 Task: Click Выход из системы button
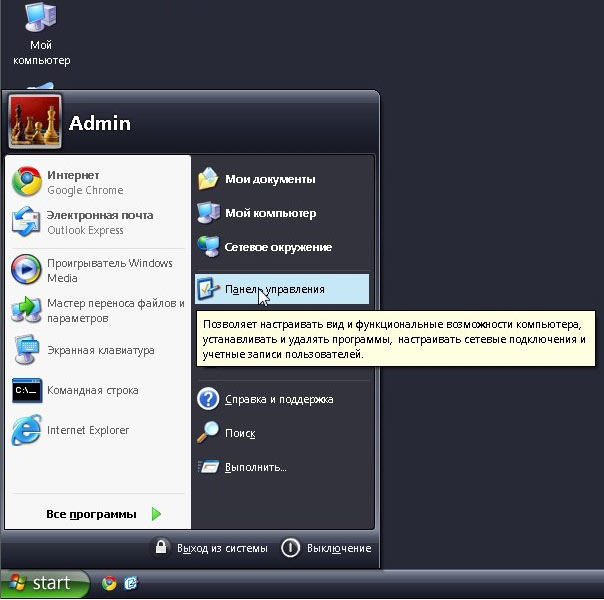coord(212,548)
